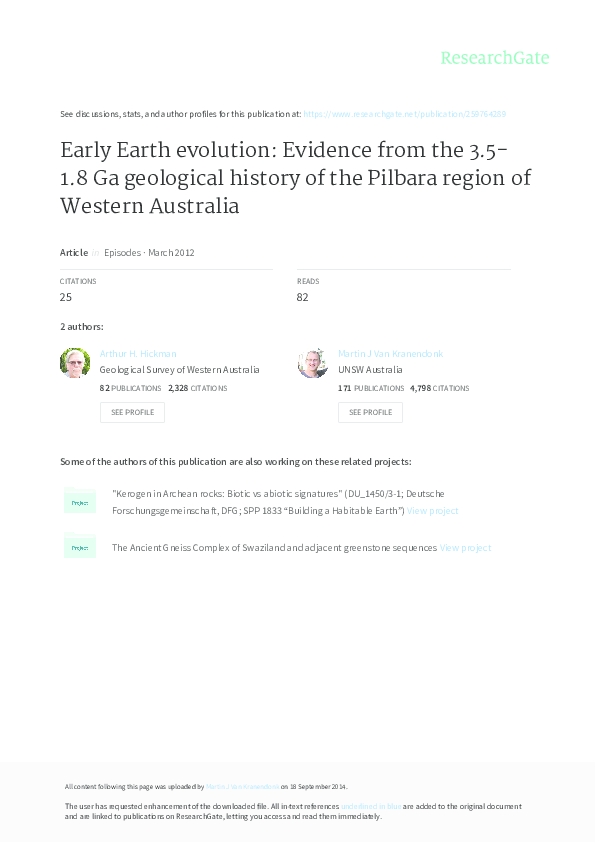Click SEE PROFILE under Martin J Van Kranendonk
The width and height of the screenshot is (595, 842).
[x=370, y=411]
